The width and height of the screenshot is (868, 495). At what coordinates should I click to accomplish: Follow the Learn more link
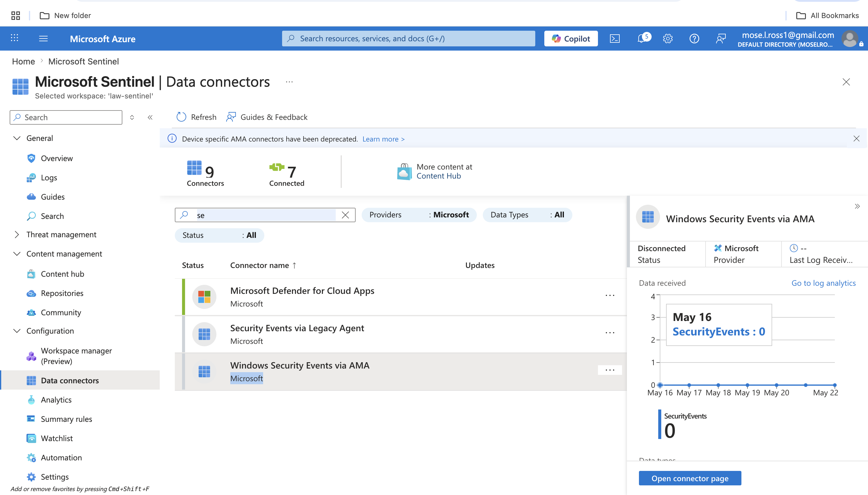[383, 139]
